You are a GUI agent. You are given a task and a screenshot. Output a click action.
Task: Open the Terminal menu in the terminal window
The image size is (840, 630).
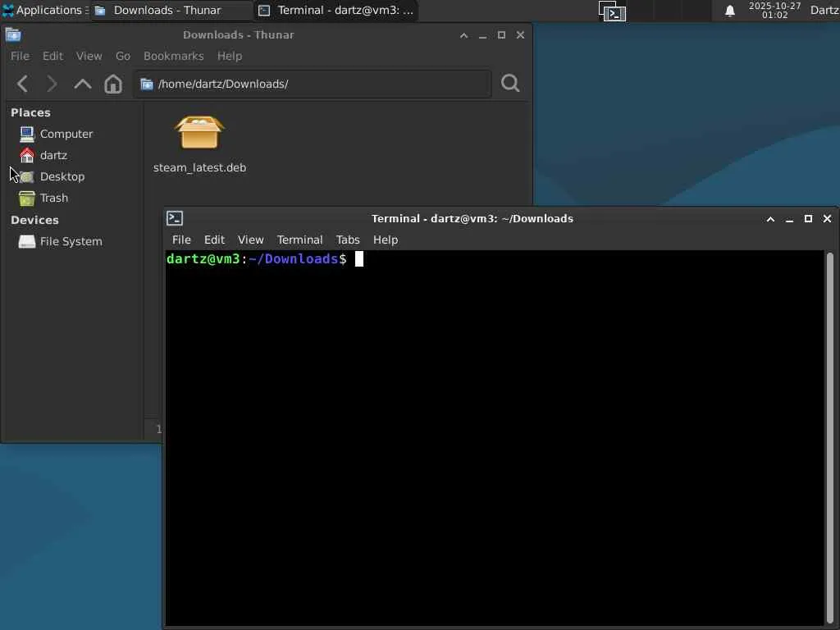[x=299, y=240]
